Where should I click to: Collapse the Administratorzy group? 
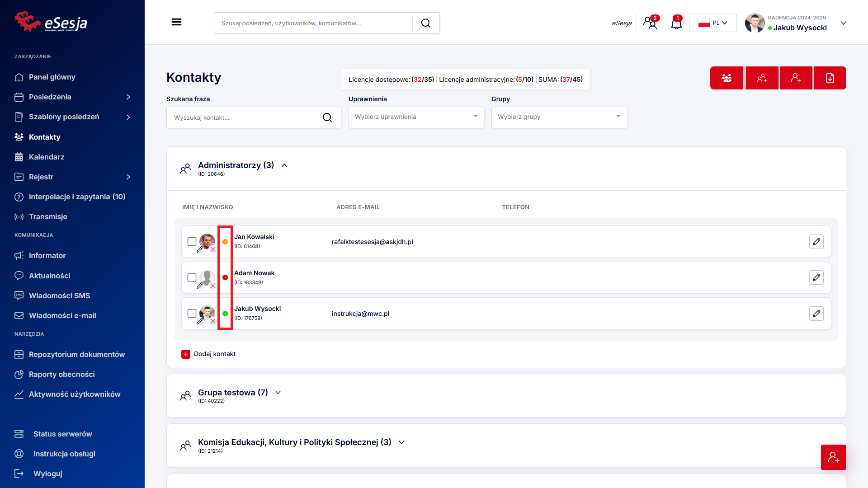[284, 165]
